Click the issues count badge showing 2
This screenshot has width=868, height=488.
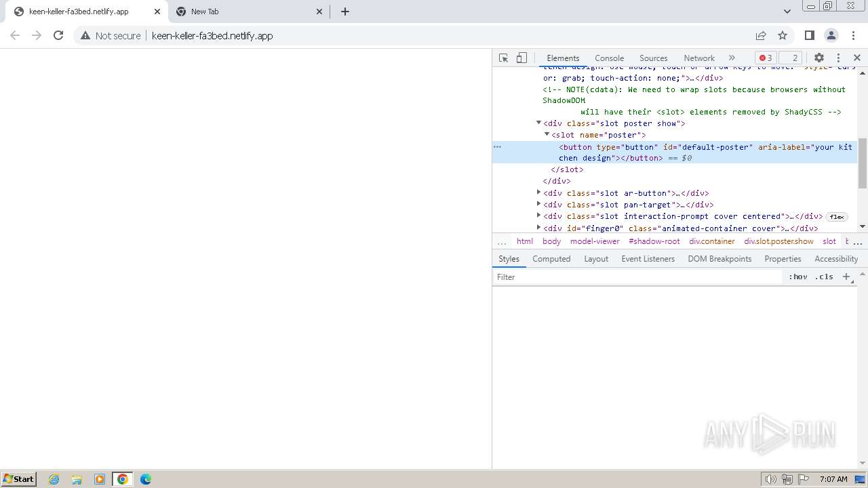coord(790,58)
